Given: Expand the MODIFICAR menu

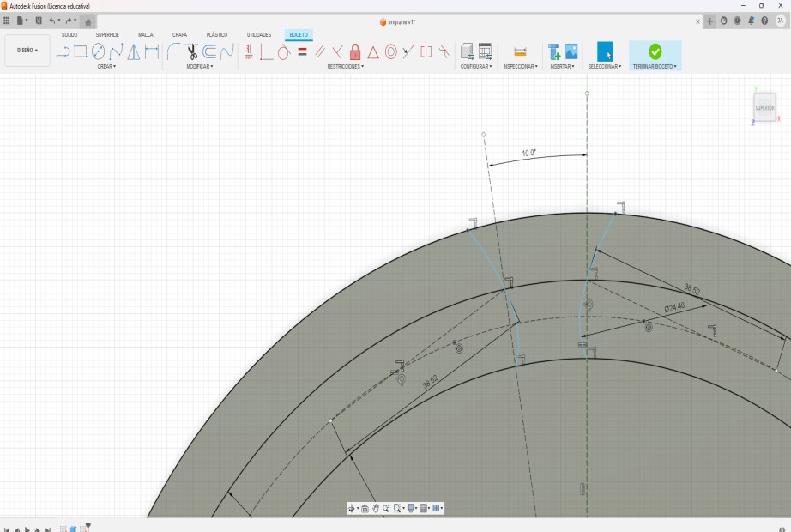Looking at the screenshot, I should tap(200, 67).
